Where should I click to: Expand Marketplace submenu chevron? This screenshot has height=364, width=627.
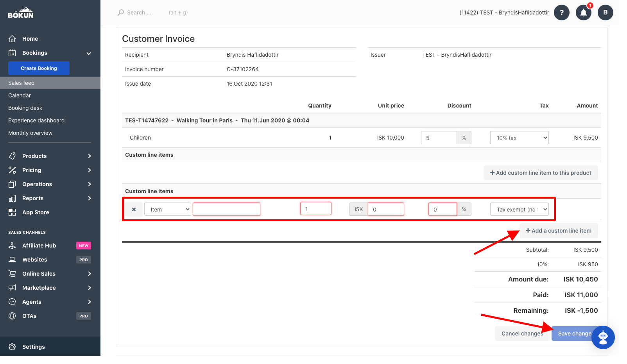point(90,288)
